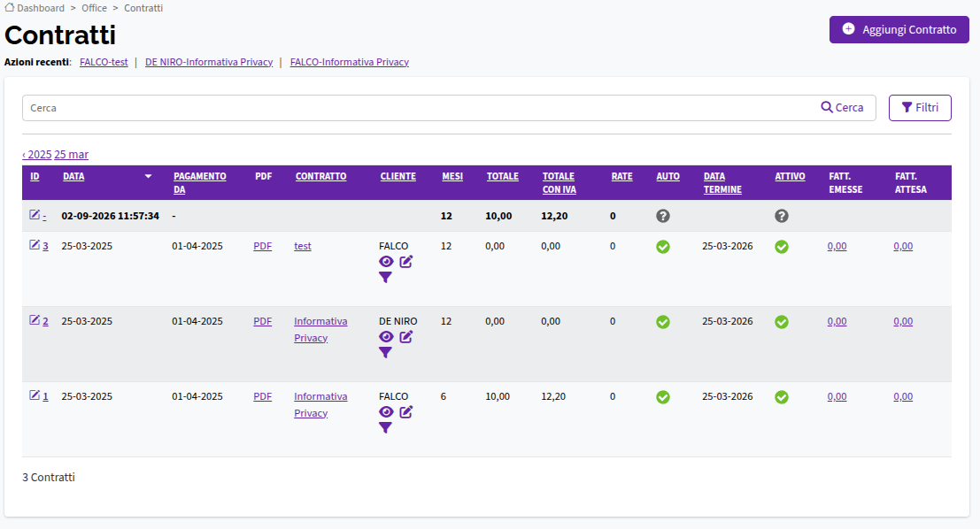Toggle Auto status for contract 3
The image size is (980, 529).
(x=663, y=247)
